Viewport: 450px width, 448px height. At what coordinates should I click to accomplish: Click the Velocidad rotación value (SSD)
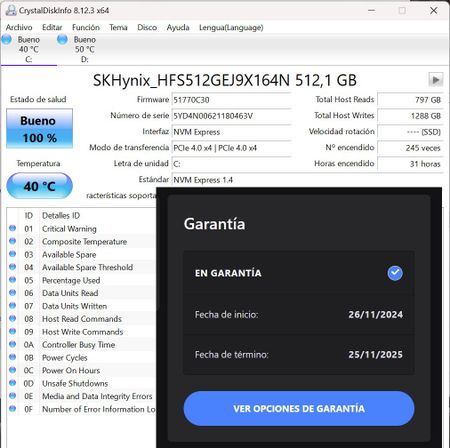tap(410, 132)
